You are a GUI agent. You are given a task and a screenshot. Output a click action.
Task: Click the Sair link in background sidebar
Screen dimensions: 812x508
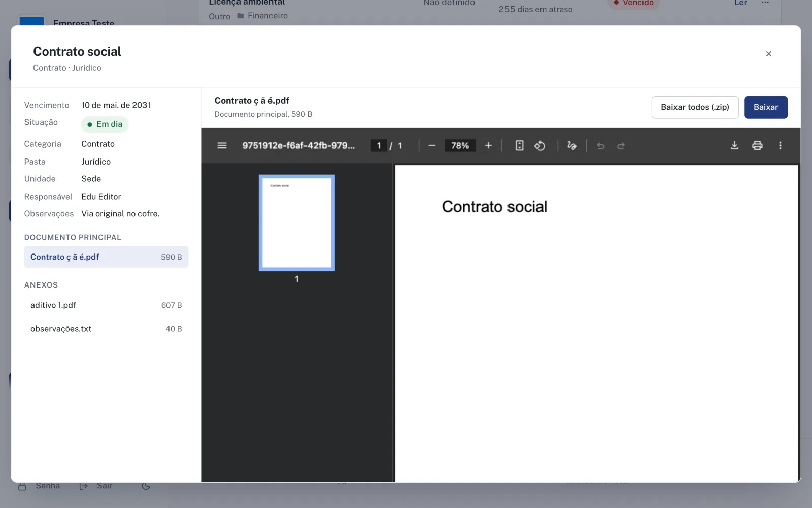point(96,486)
